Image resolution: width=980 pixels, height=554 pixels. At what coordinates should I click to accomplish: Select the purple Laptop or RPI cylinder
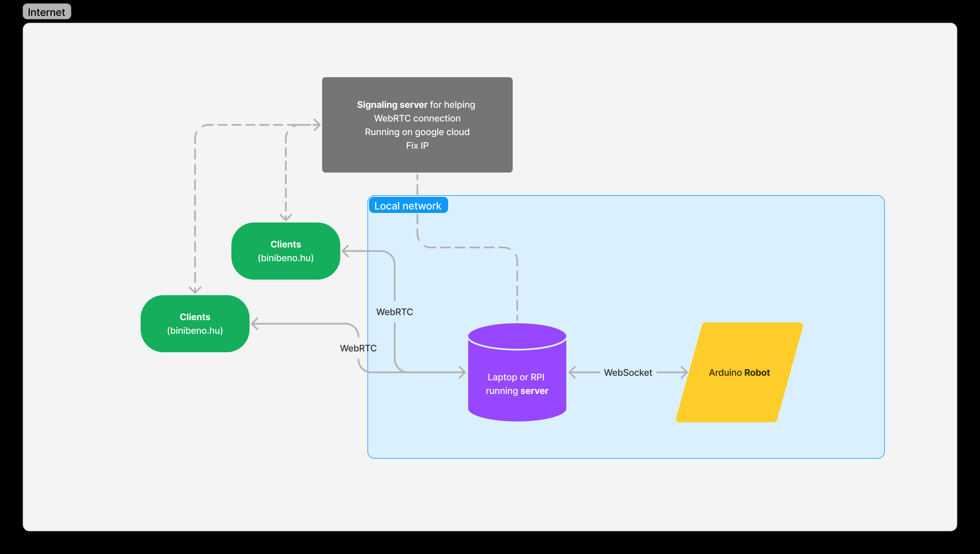517,381
